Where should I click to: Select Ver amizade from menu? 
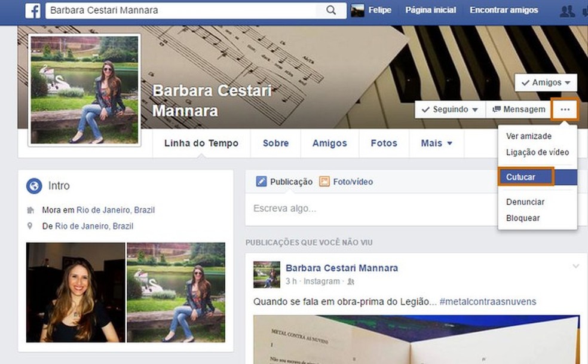click(x=529, y=136)
